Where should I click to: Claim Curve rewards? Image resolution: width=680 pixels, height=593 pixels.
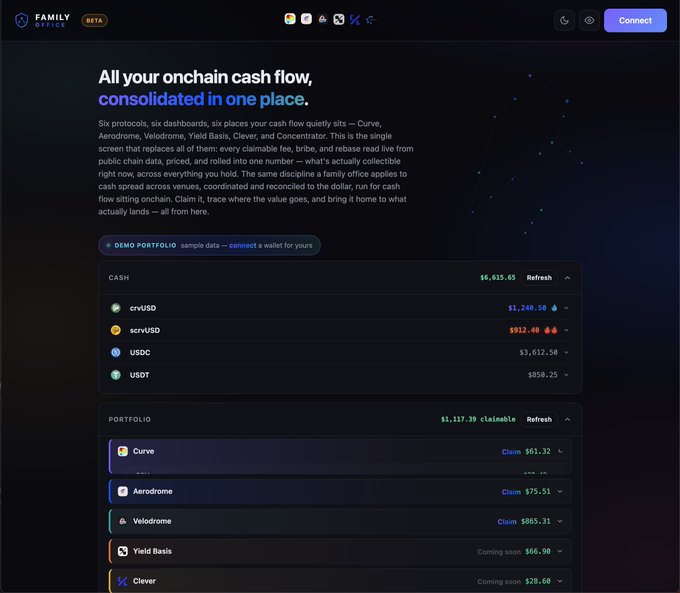click(x=511, y=452)
